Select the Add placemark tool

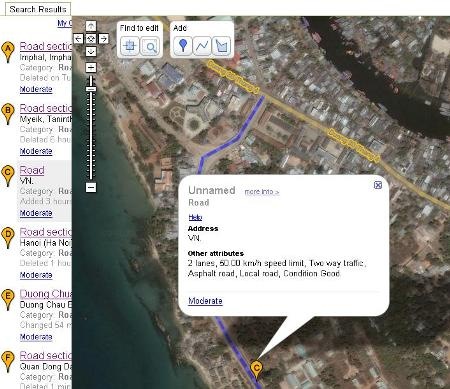click(182, 45)
